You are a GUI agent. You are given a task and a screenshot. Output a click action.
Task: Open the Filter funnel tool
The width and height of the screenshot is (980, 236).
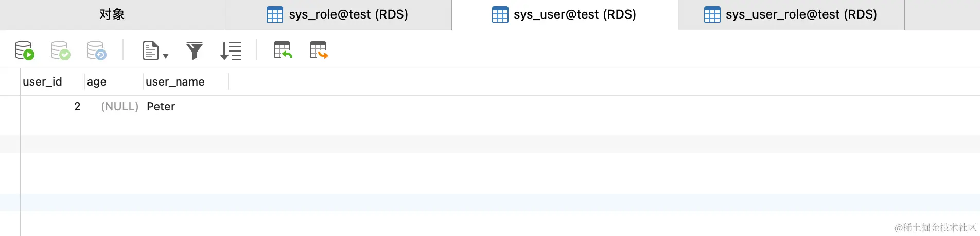(195, 50)
